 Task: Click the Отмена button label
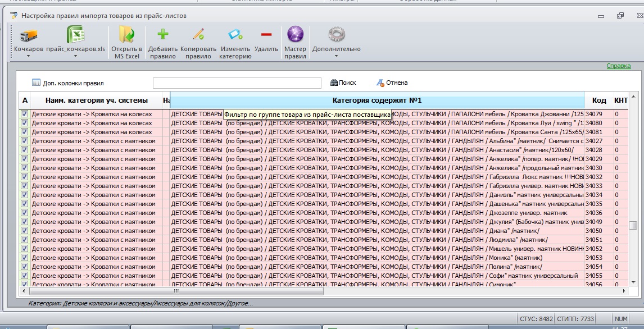[397, 83]
